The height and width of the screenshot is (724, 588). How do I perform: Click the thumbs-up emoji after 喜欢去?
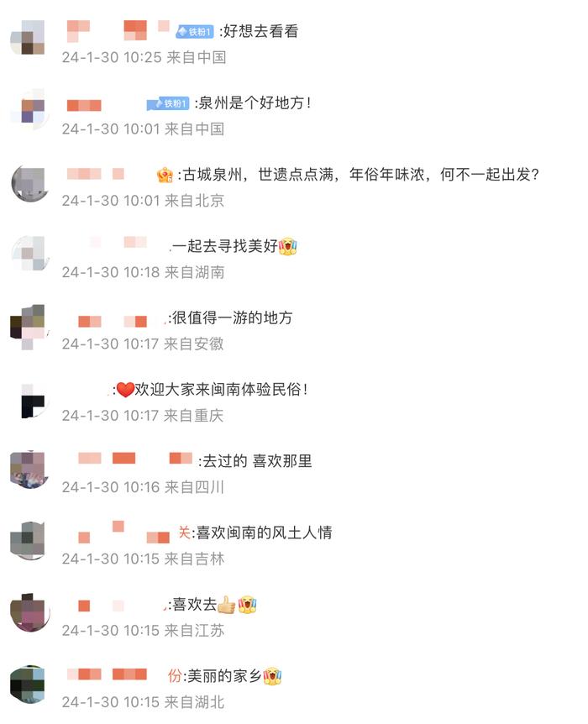[226, 605]
